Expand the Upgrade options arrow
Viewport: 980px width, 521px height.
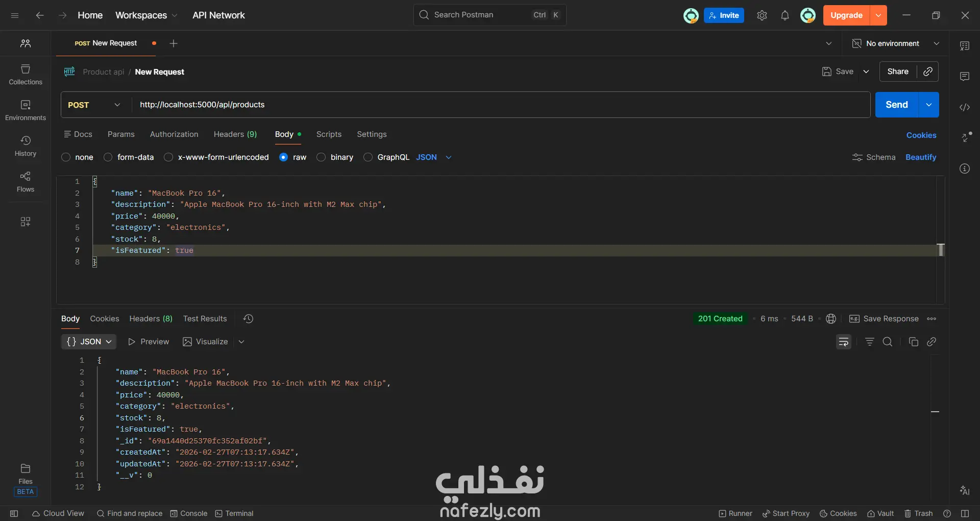click(x=878, y=15)
